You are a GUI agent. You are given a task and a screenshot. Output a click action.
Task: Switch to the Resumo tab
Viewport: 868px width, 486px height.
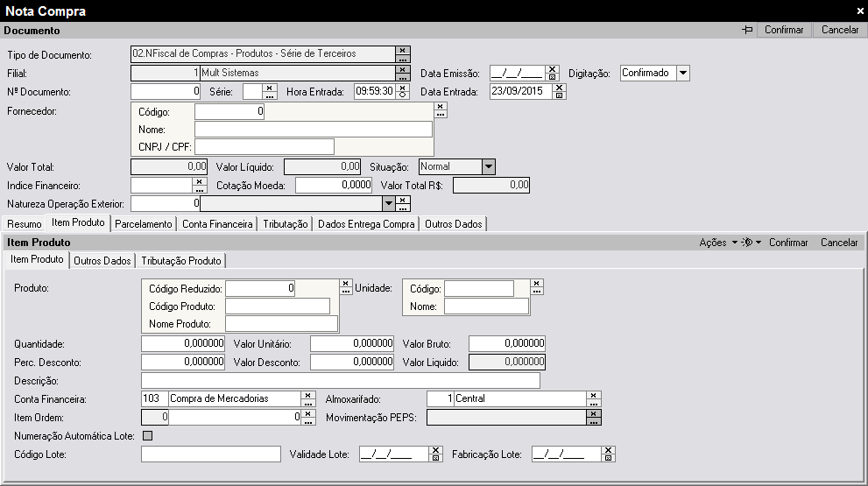(24, 224)
